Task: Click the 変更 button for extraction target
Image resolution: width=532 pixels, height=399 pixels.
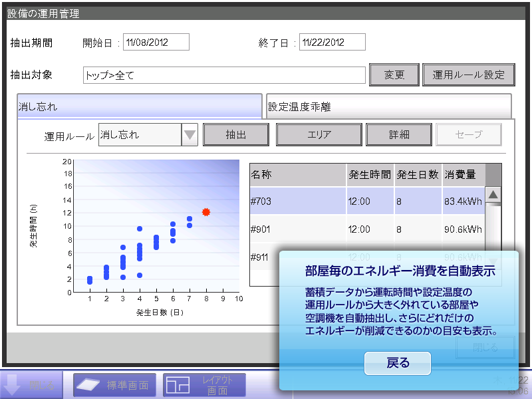Action: (x=394, y=75)
